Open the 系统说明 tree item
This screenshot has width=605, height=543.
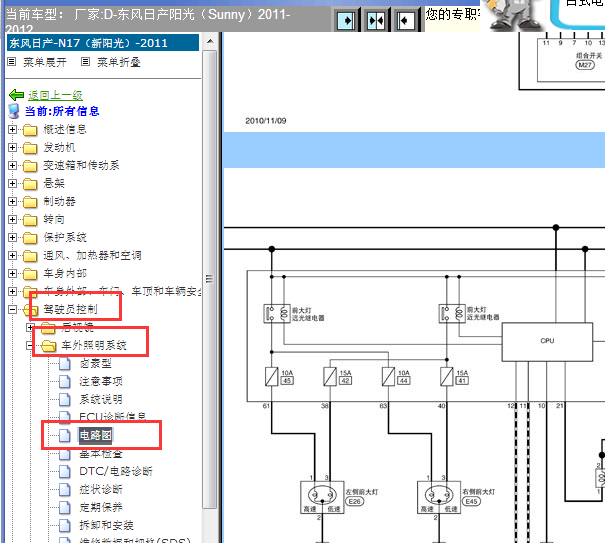pyautogui.click(x=101, y=399)
